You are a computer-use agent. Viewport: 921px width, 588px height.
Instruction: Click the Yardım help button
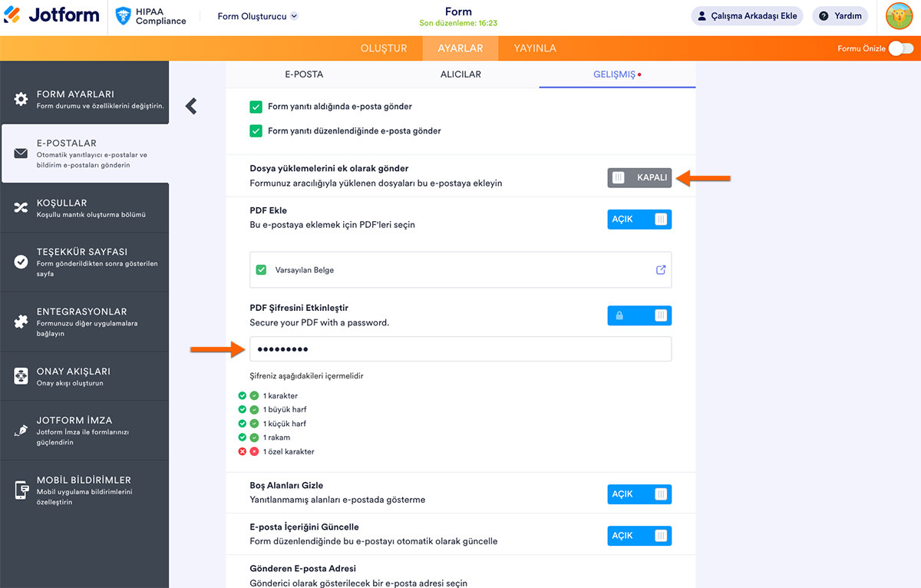[840, 16]
